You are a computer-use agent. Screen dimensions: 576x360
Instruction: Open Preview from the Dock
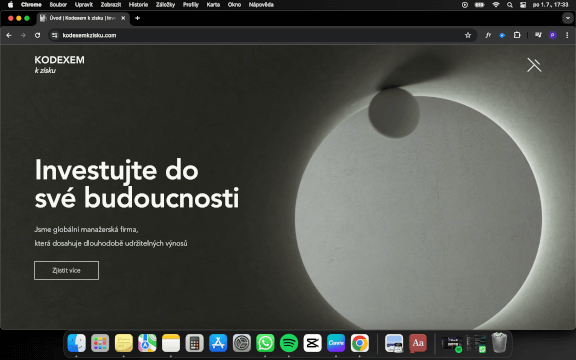pyautogui.click(x=394, y=343)
